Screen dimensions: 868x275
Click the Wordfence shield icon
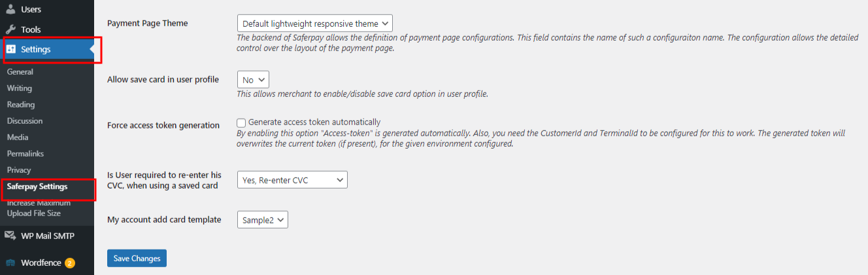tap(11, 263)
